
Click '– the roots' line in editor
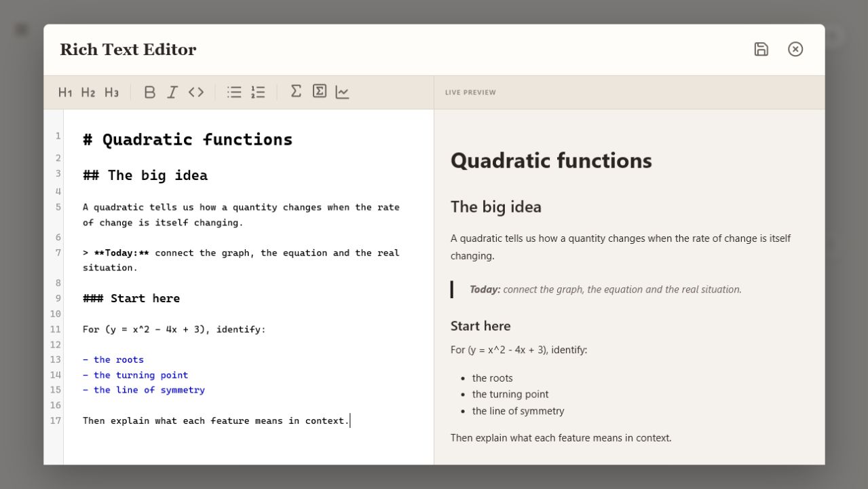point(113,360)
